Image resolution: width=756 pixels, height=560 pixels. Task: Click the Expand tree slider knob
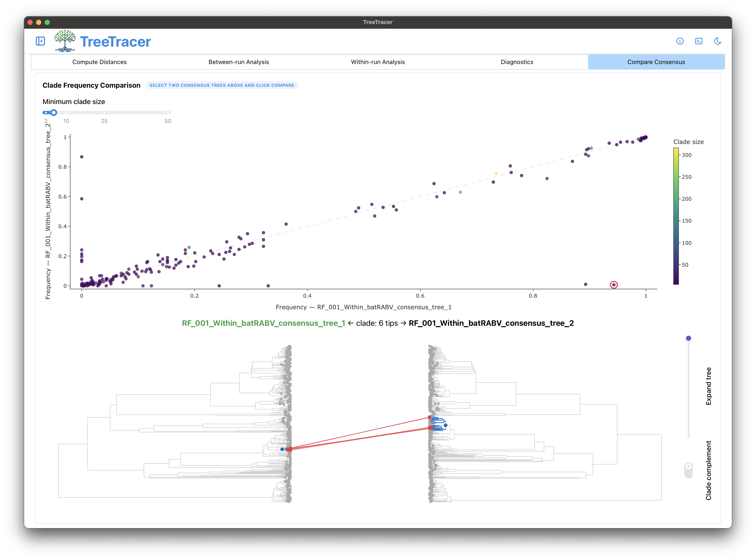(688, 338)
